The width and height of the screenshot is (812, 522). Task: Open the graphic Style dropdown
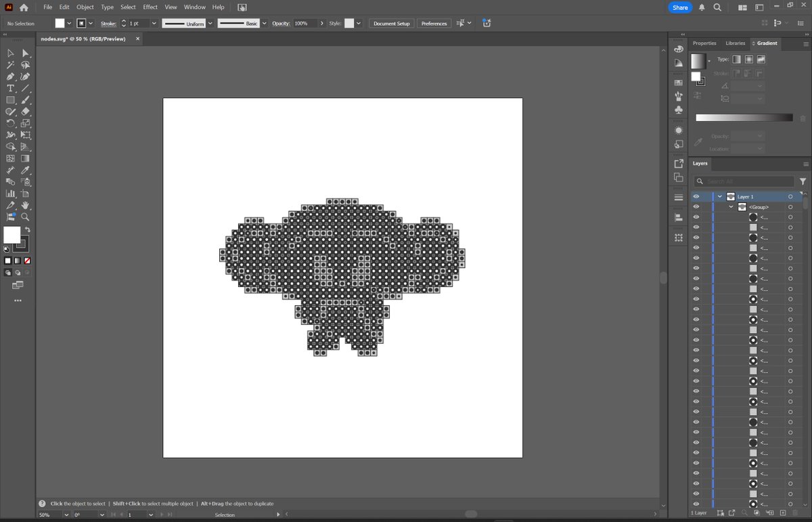point(358,23)
